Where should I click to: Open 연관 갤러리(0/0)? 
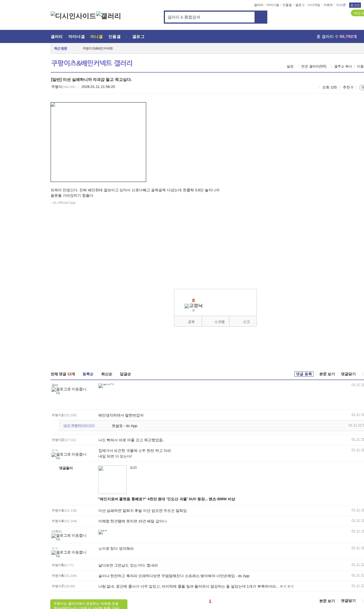314,66
